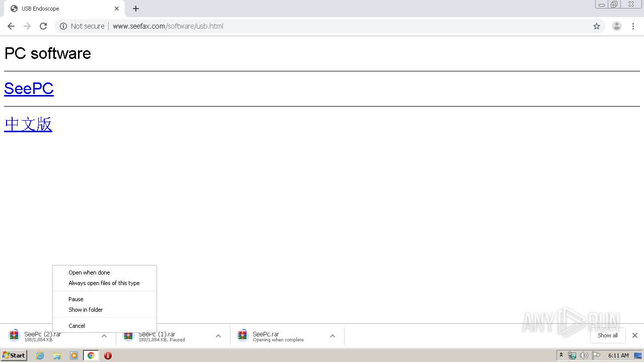Click the 6:11 AM clock

click(x=618, y=355)
